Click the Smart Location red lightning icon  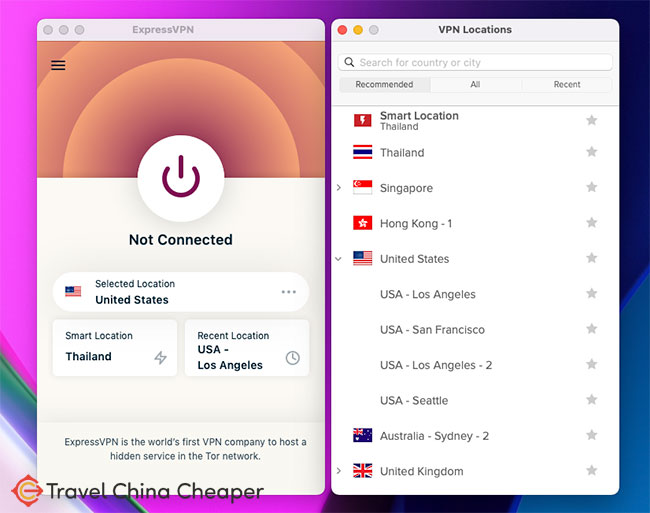click(x=362, y=120)
